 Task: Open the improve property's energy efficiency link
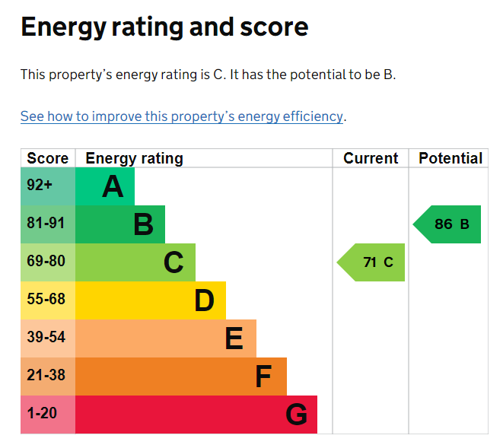click(182, 116)
